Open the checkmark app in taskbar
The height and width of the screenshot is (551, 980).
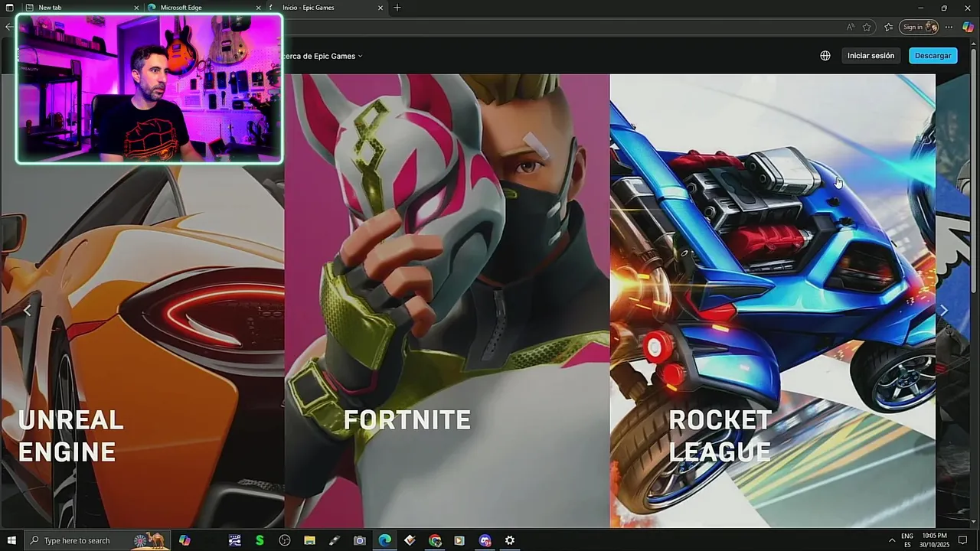click(x=410, y=540)
